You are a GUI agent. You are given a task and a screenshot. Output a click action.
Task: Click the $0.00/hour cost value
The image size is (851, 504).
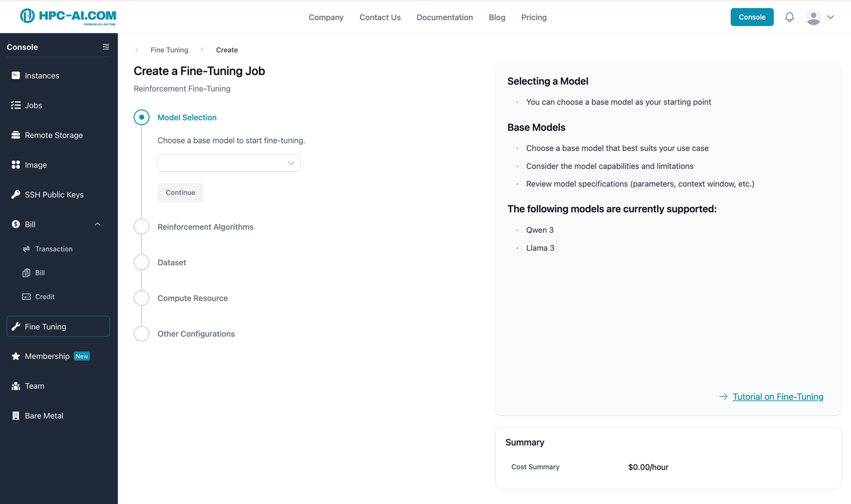(x=648, y=467)
